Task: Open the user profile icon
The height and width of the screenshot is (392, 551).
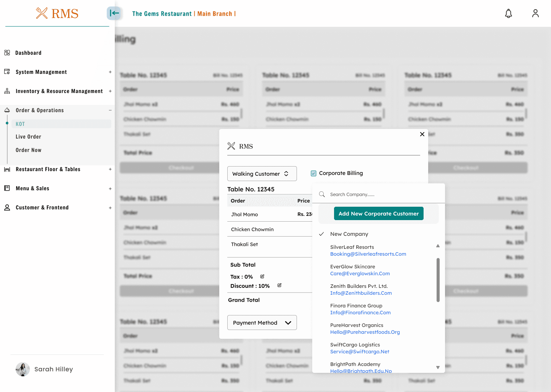Action: tap(535, 13)
